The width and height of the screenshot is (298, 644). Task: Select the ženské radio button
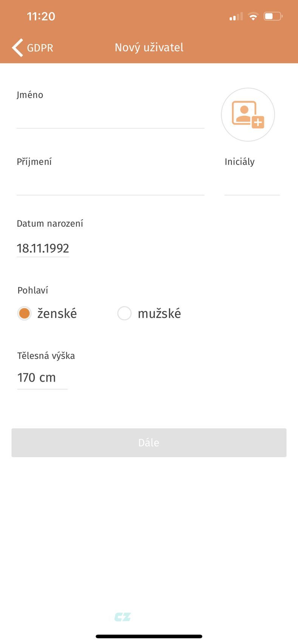24,313
